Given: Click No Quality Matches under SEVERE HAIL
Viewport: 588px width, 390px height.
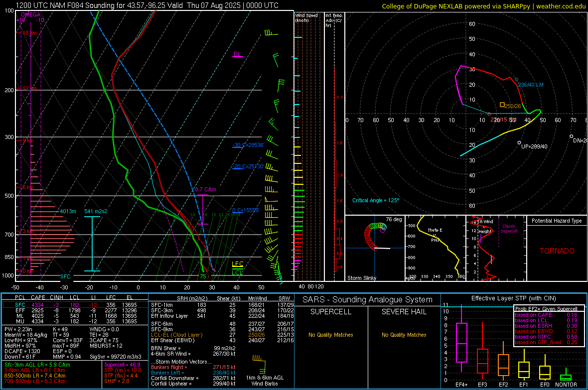Looking at the screenshot, I should pos(404,335).
